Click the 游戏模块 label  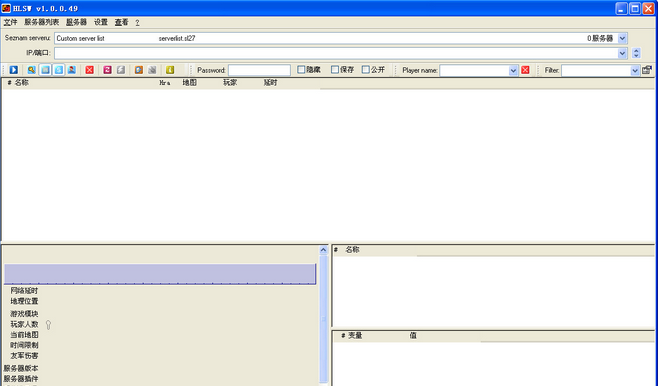[24, 314]
